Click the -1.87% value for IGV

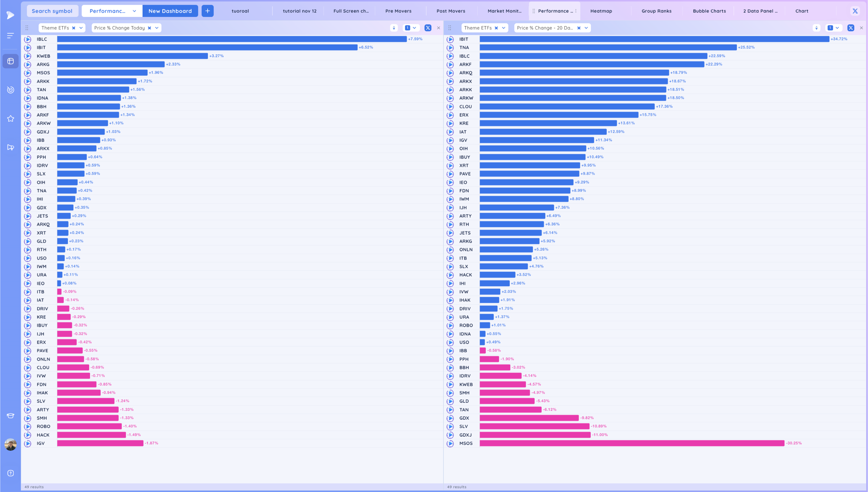pyautogui.click(x=151, y=443)
